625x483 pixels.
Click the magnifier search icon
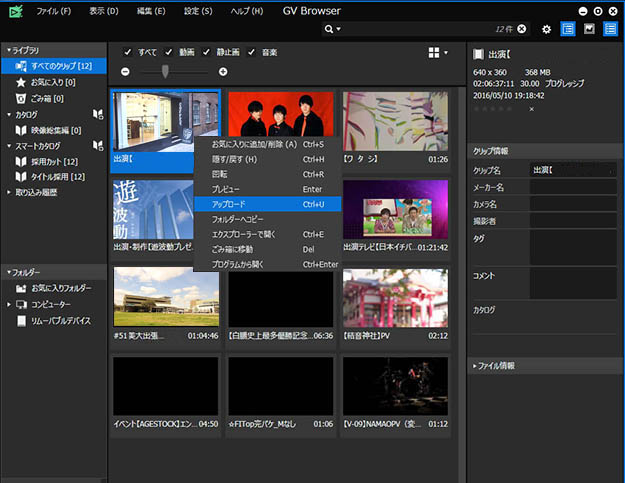coord(329,30)
